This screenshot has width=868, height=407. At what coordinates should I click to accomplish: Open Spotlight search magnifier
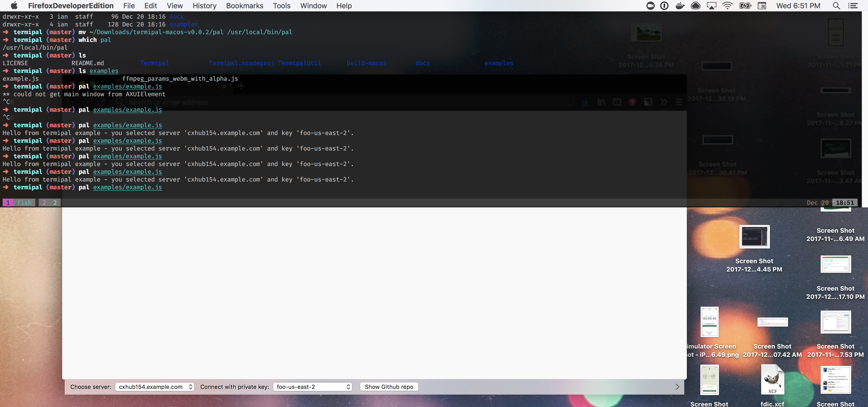pos(836,6)
